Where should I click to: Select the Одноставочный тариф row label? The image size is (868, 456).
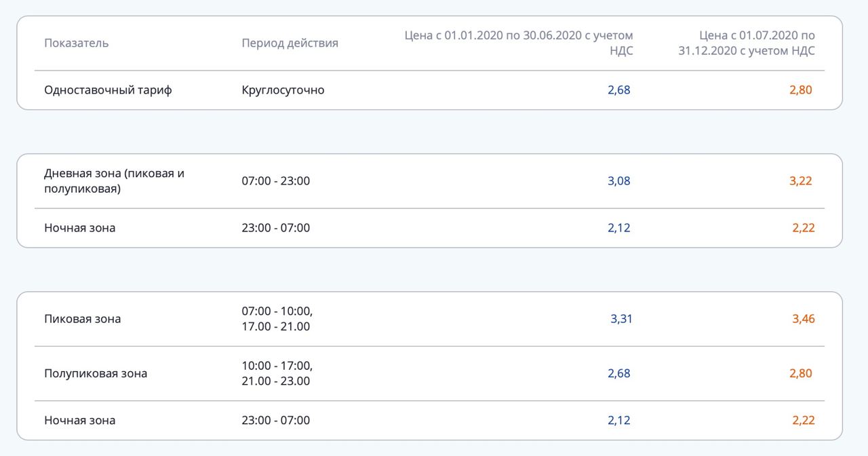108,90
